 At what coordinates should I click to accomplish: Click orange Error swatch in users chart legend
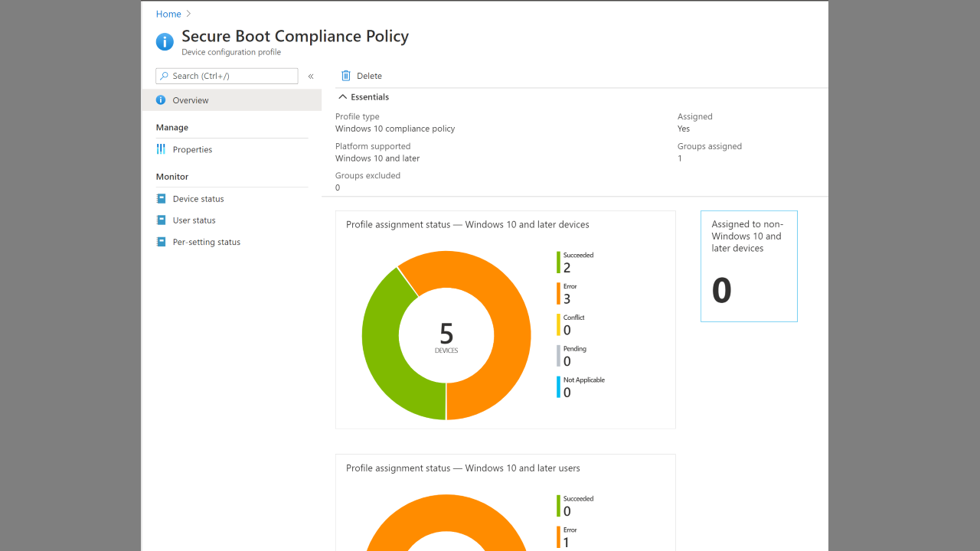[558, 536]
